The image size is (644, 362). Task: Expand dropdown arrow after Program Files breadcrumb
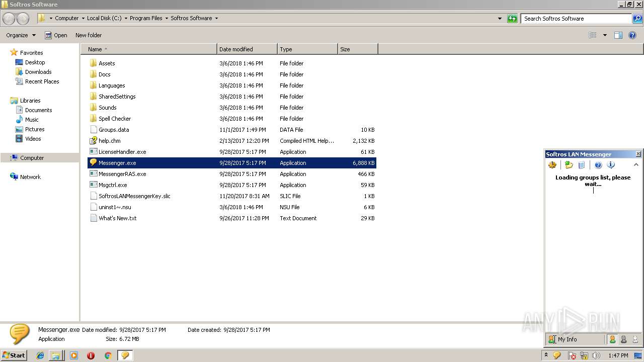click(167, 18)
